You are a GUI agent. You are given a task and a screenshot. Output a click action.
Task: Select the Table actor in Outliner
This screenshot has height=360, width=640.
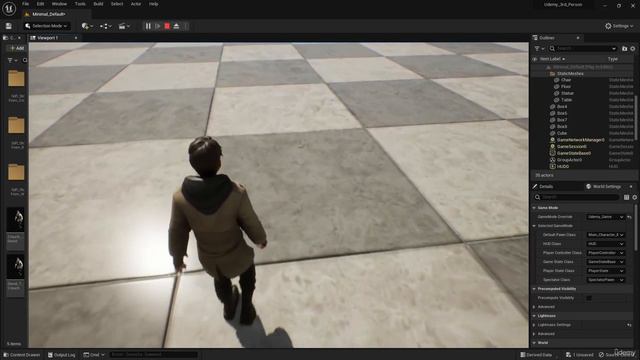pyautogui.click(x=566, y=100)
